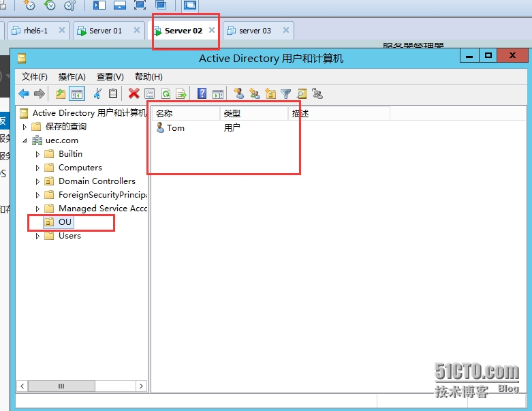
Task: Close the Server 01 tab
Action: click(137, 30)
